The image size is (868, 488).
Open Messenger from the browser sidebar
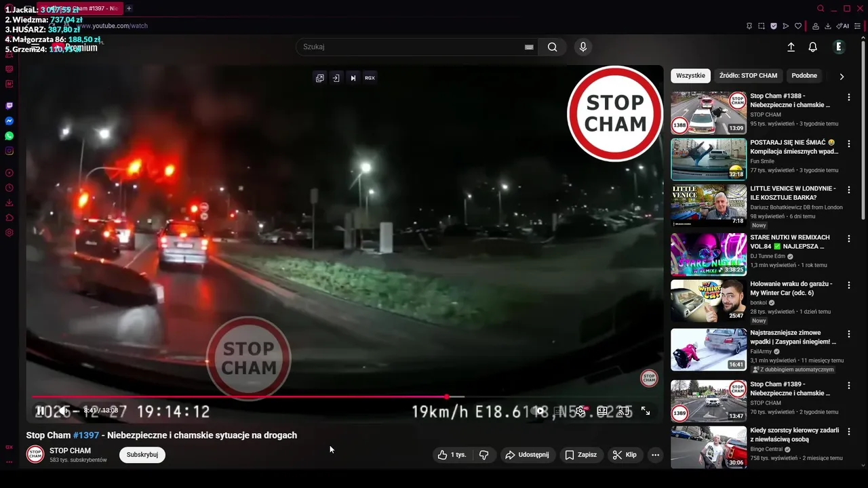point(9,121)
